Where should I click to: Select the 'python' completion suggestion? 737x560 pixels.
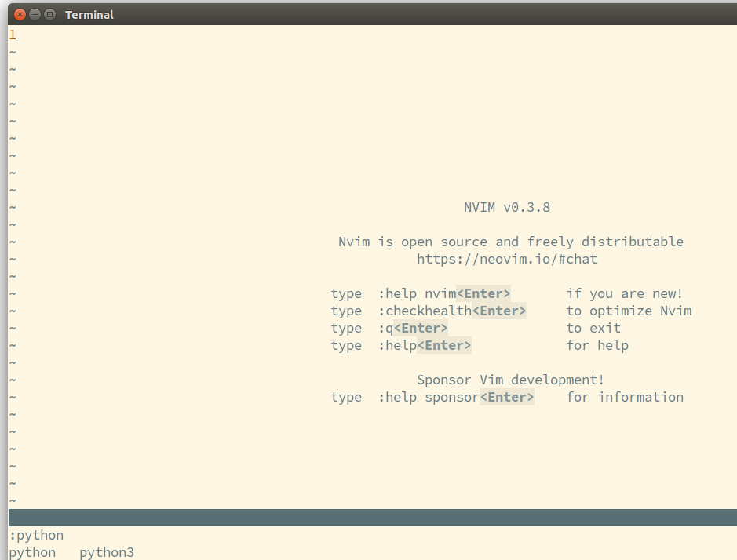[32, 552]
